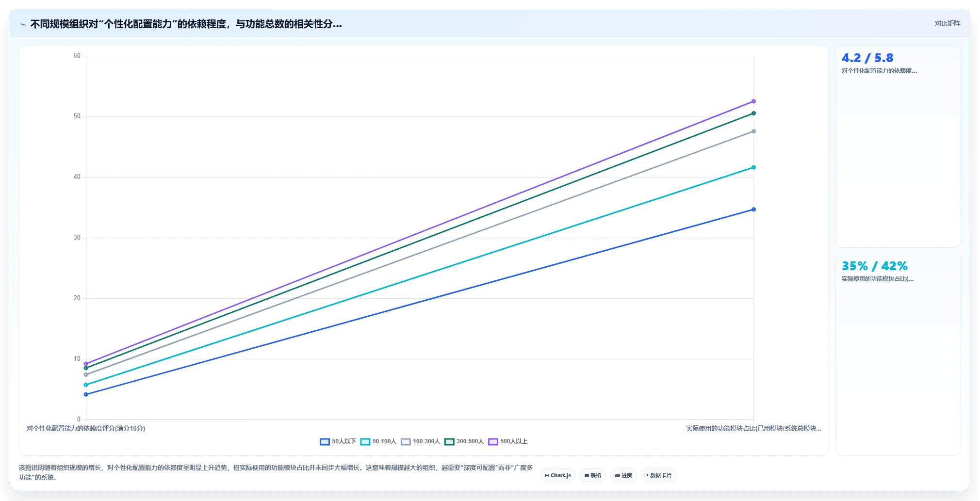
Task: Click the gray 100-300人 legend color box
Action: [406, 441]
